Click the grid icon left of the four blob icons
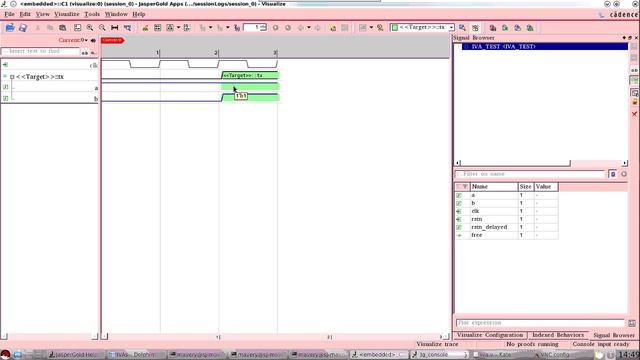This screenshot has width=640, height=360. [x=475, y=28]
